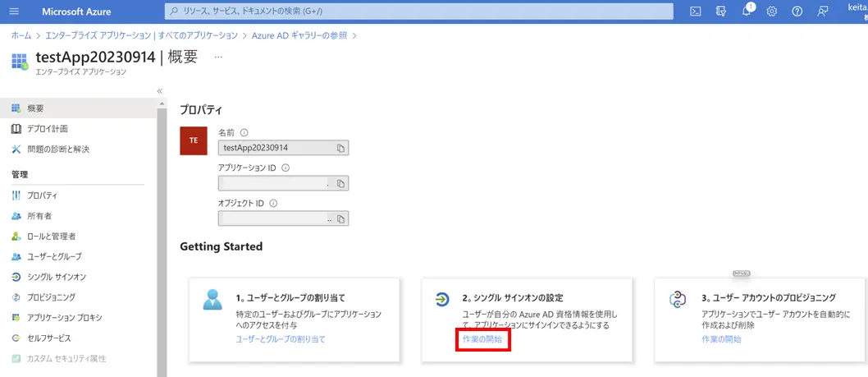This screenshot has height=377, width=868.
Task: Open エンタープライズ アプリケーション breadcrumb link
Action: point(143,35)
